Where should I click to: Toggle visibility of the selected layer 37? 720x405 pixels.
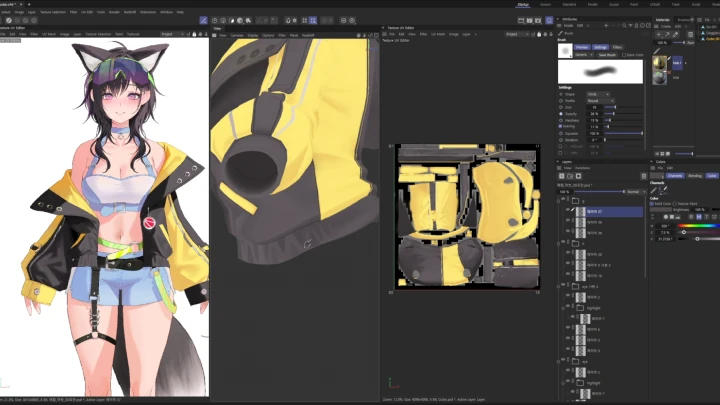pos(568,209)
